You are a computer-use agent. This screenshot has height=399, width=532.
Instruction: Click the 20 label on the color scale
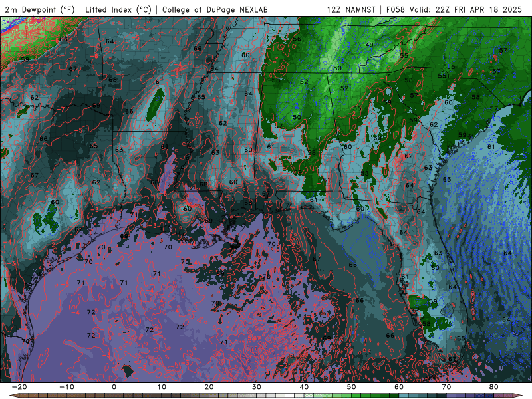pyautogui.click(x=209, y=387)
